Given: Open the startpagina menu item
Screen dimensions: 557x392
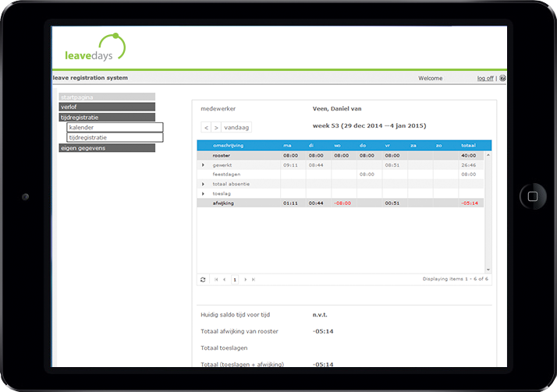Looking at the screenshot, I should [x=107, y=97].
